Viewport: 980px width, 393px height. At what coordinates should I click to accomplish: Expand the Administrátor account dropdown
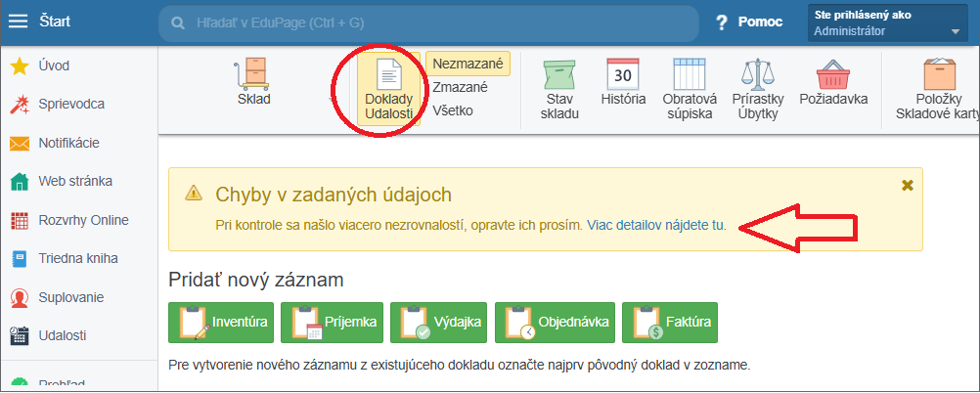[x=887, y=23]
